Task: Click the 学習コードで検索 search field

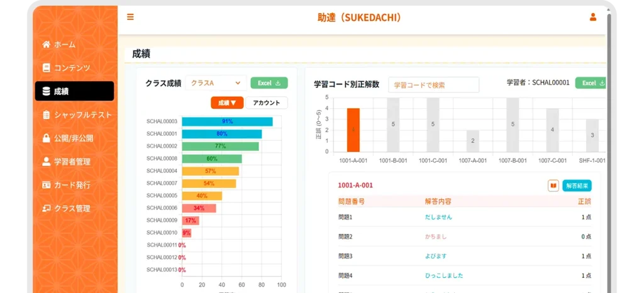Action: pyautogui.click(x=433, y=85)
